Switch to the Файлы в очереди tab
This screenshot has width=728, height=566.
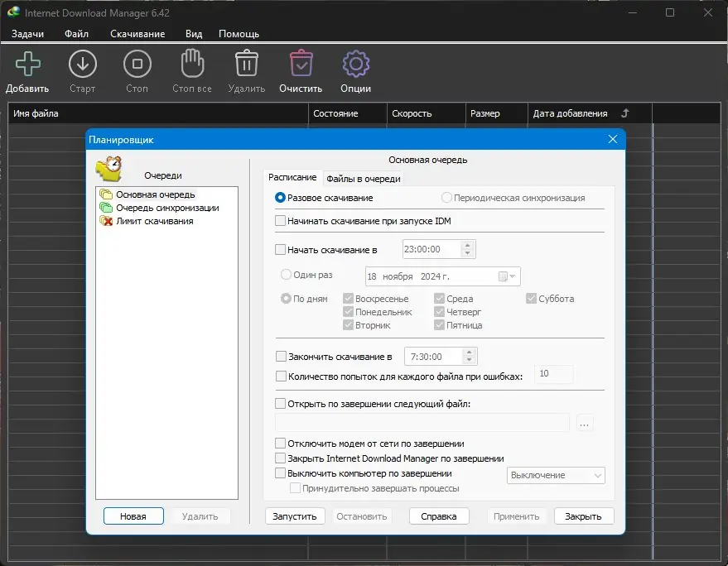(364, 177)
